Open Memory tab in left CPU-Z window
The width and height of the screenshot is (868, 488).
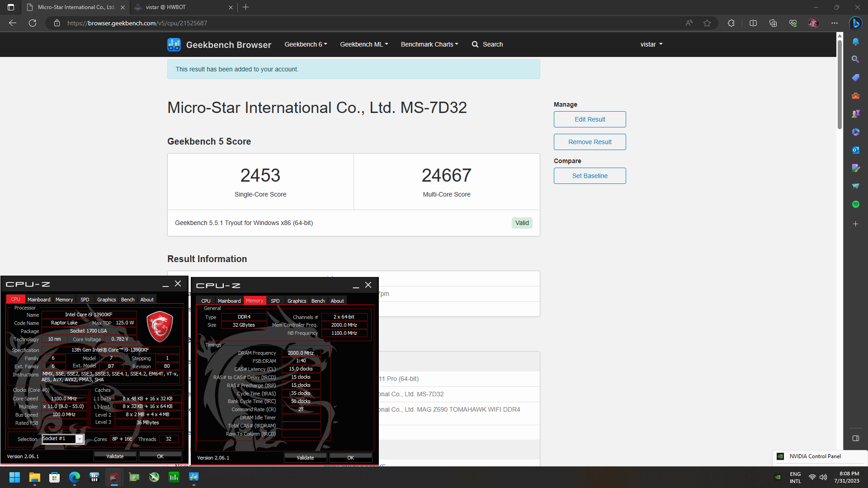[64, 300]
